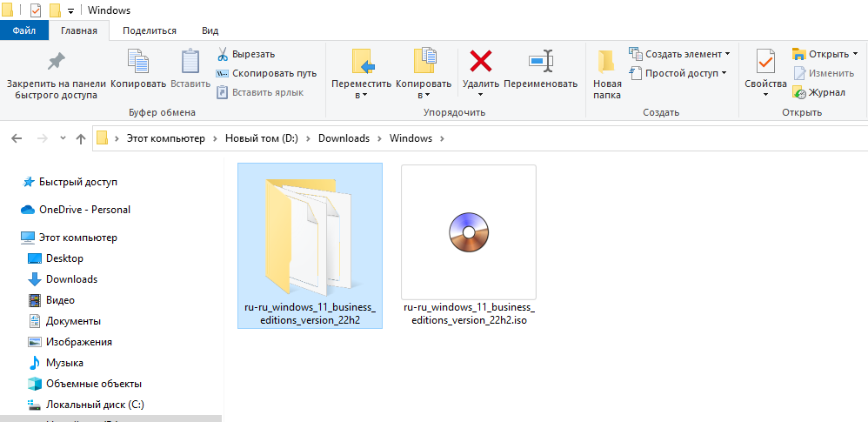Click the Изменить ribbon icon
868x422 pixels.
pos(799,73)
